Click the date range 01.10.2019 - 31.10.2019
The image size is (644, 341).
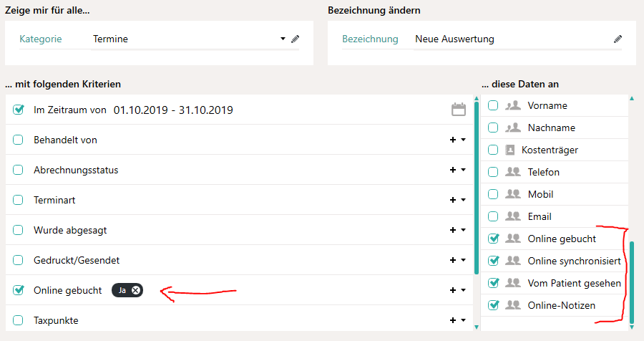point(173,110)
